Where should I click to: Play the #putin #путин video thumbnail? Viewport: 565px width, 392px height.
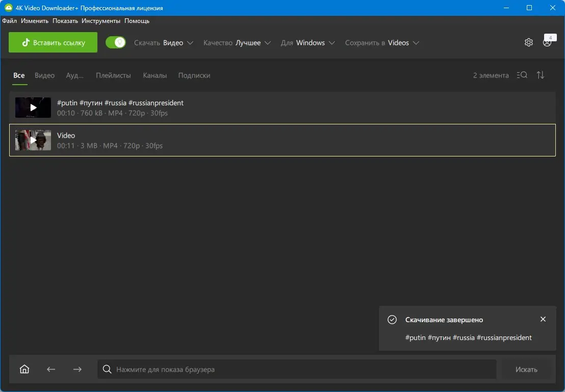[x=33, y=108]
